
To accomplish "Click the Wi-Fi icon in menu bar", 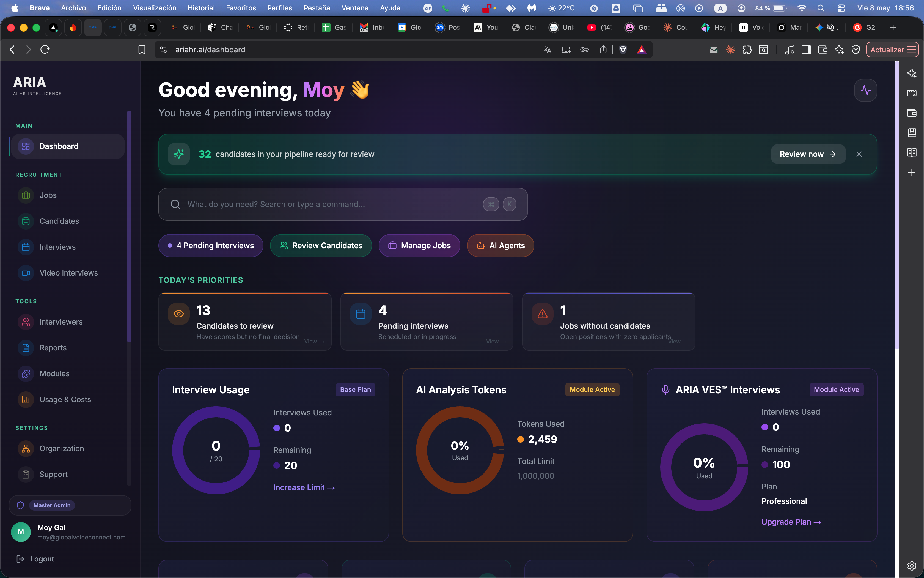I will point(802,8).
